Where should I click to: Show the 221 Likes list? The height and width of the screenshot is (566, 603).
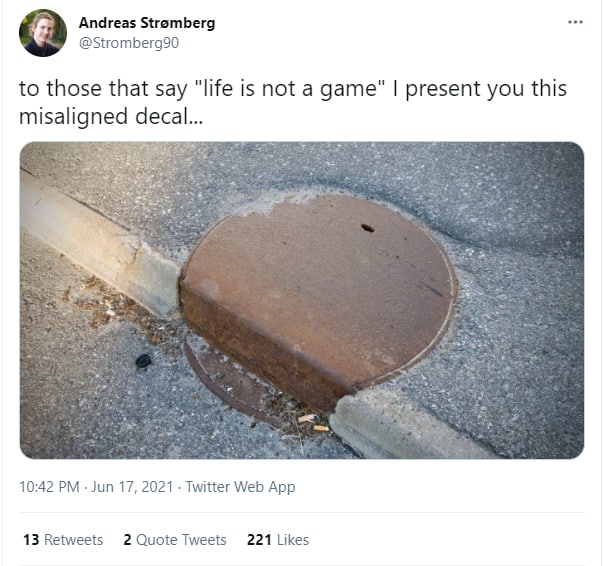pyautogui.click(x=278, y=540)
